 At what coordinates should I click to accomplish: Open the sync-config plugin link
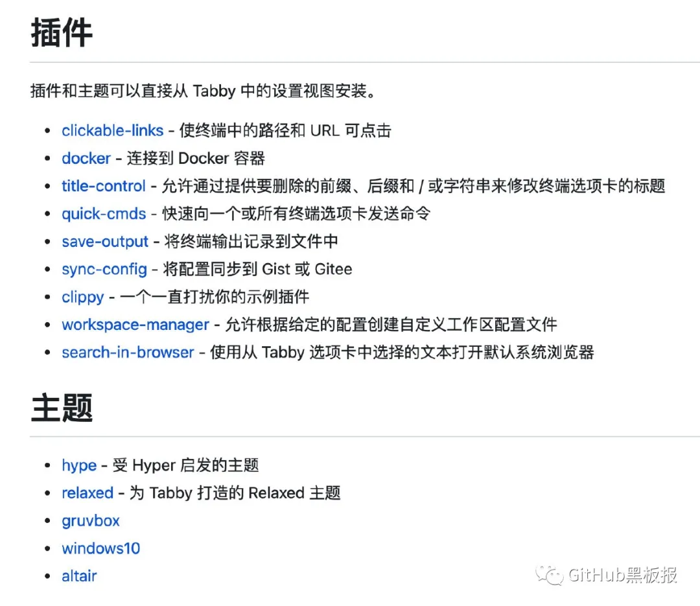[x=104, y=269]
